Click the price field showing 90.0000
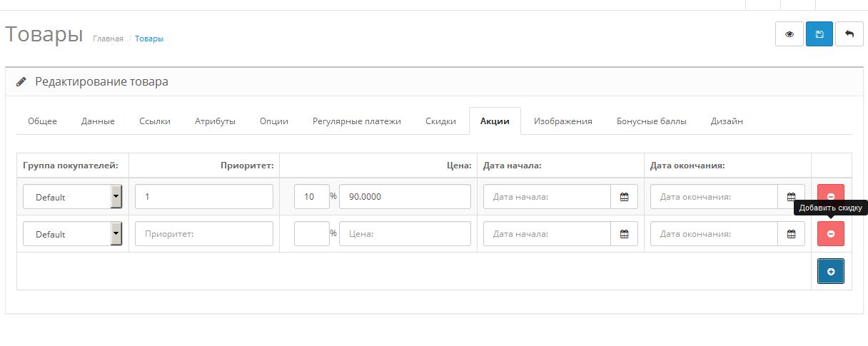868x346 pixels. (x=404, y=197)
